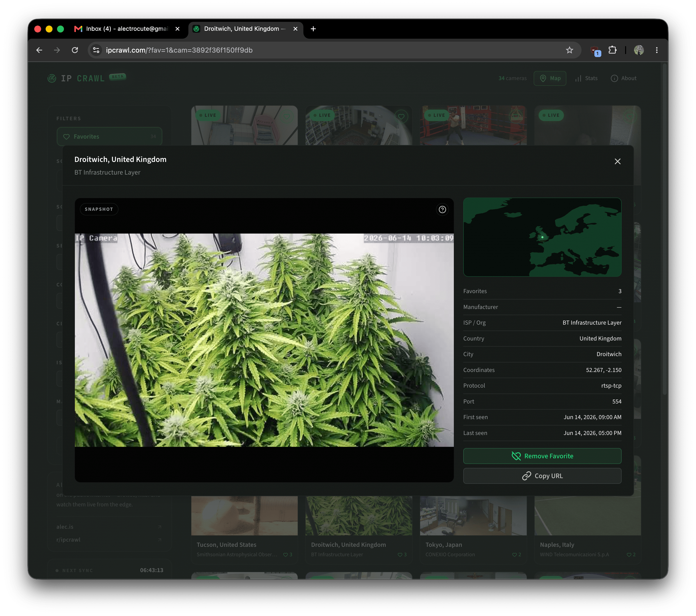The image size is (696, 616).
Task: Reload the ipcrawl page
Action: [x=75, y=50]
